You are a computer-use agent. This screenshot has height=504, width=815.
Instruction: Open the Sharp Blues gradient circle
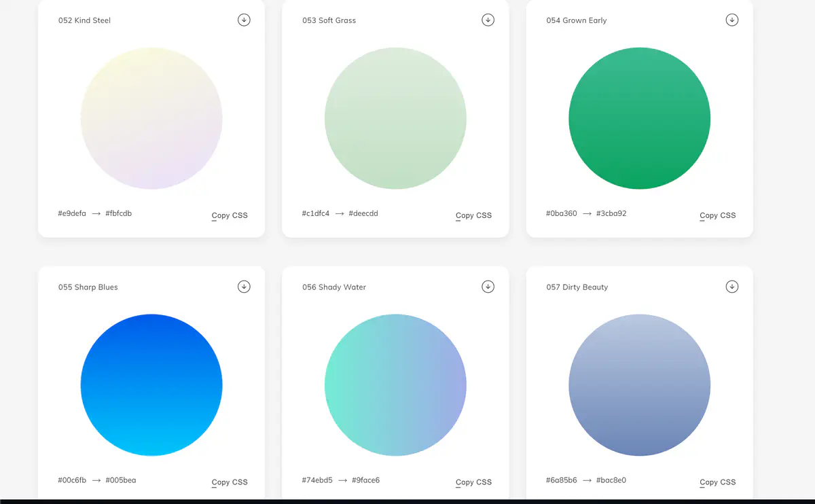pyautogui.click(x=151, y=385)
